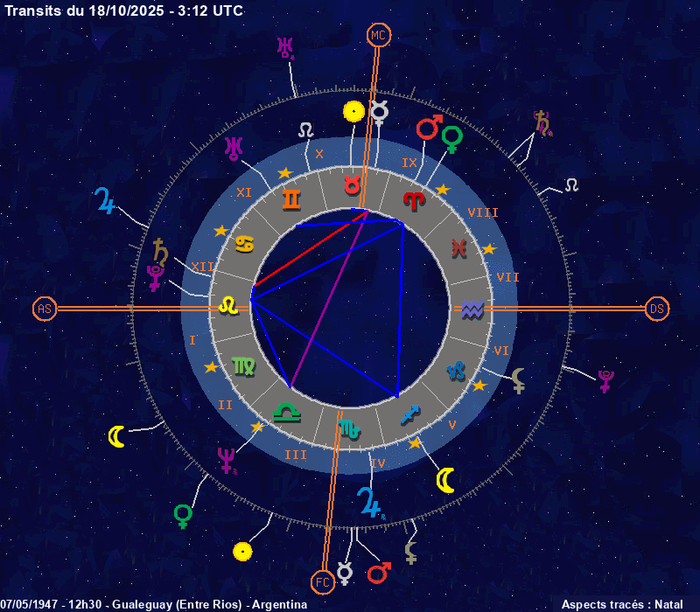Click the "Aspects tracés : Natal" text
Image resolution: width=700 pixels, height=612 pixels.
[621, 604]
